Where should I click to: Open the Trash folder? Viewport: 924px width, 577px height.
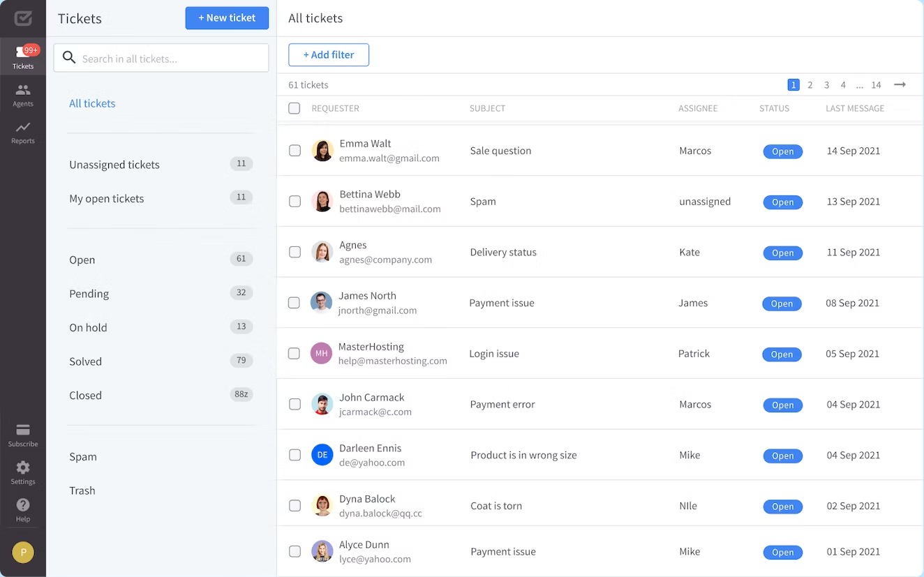pos(82,490)
